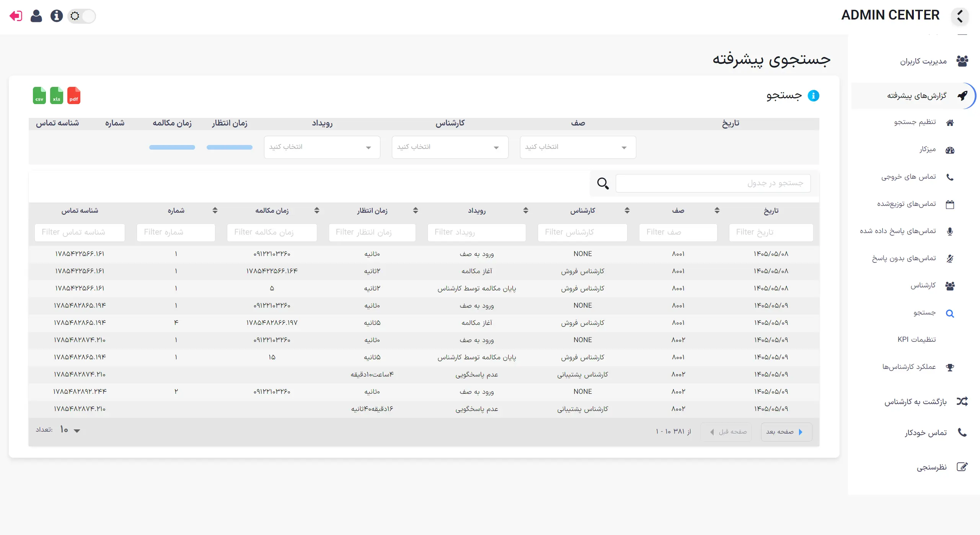Click the ۱۷۸۵۴۲۲۵۶۶.۱۶۴ conversation time cell

(x=272, y=271)
